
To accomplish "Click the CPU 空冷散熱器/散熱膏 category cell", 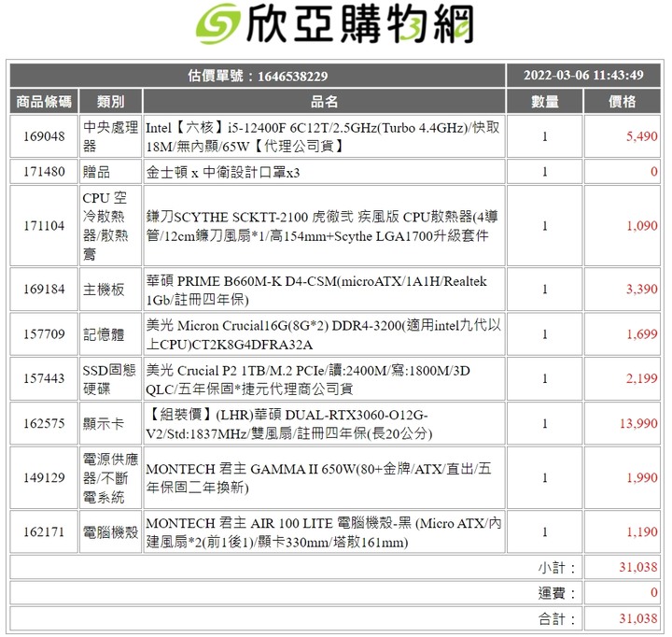I will click(110, 226).
